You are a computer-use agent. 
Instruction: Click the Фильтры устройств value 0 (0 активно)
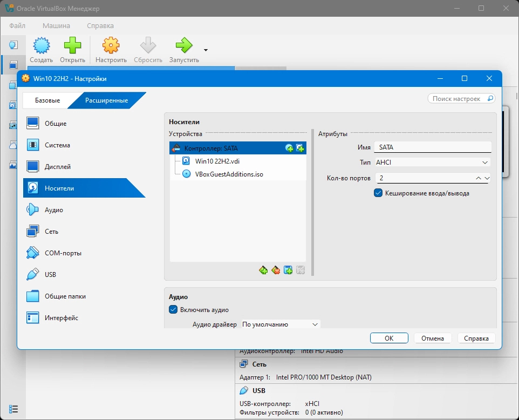click(324, 412)
